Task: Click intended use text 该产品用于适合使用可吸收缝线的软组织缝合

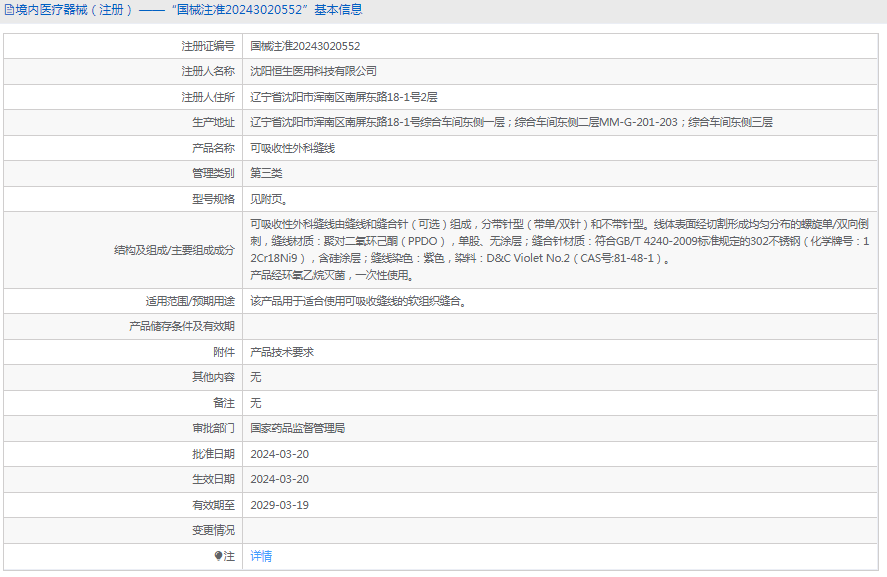Action: tap(360, 301)
